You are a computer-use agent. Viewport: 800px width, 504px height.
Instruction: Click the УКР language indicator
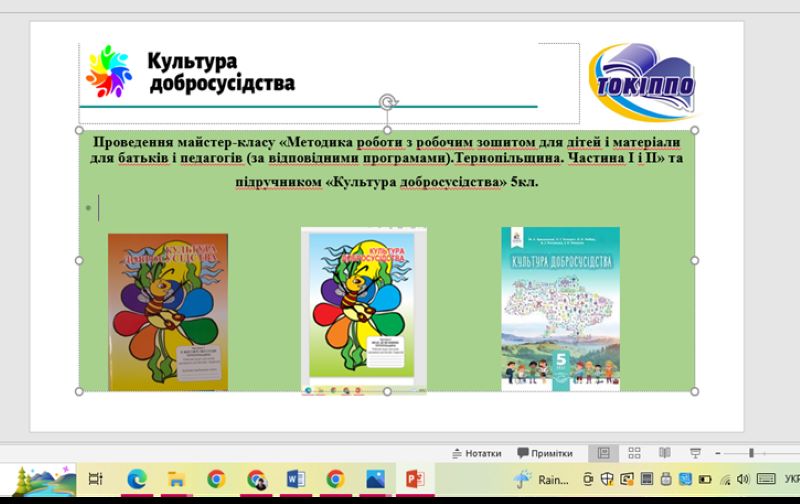792,479
